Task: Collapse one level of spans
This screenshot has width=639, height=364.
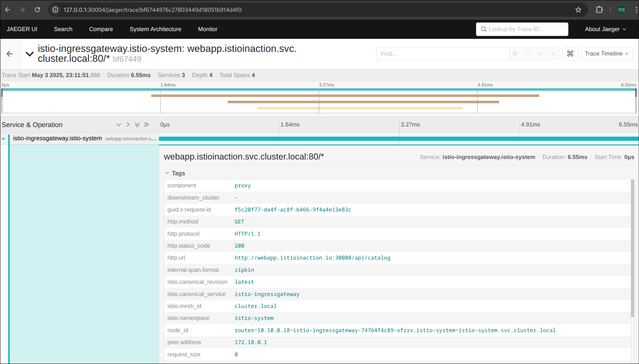Action: coord(128,125)
